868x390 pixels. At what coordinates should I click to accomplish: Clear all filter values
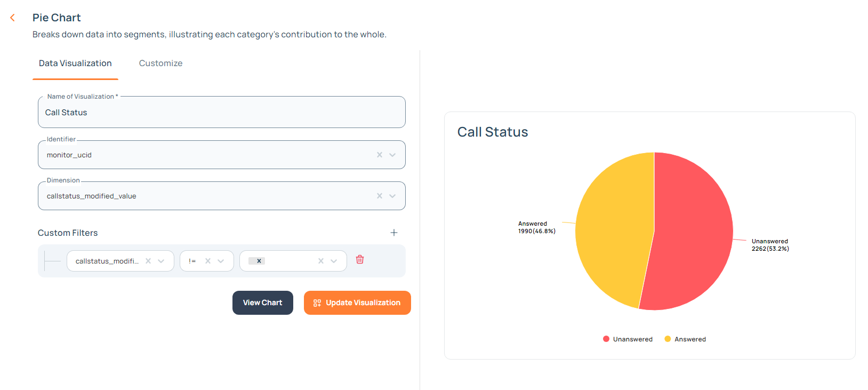tap(321, 261)
